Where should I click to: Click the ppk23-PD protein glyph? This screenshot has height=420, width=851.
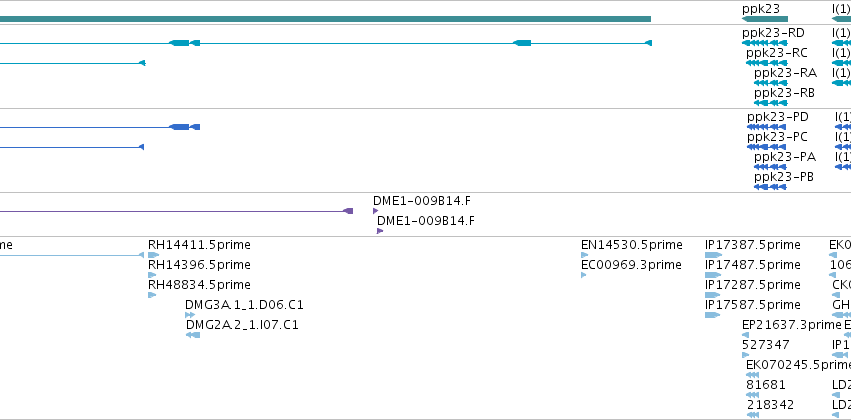point(766,127)
